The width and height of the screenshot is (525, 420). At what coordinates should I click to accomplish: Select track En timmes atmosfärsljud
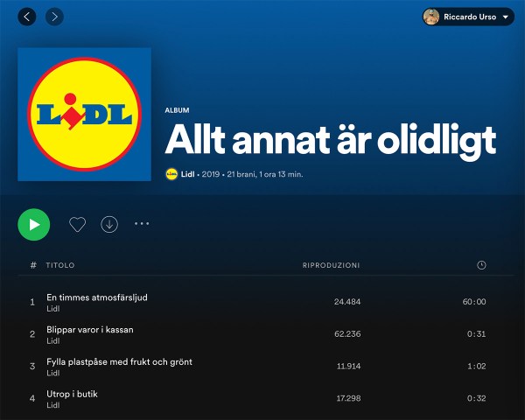point(97,297)
